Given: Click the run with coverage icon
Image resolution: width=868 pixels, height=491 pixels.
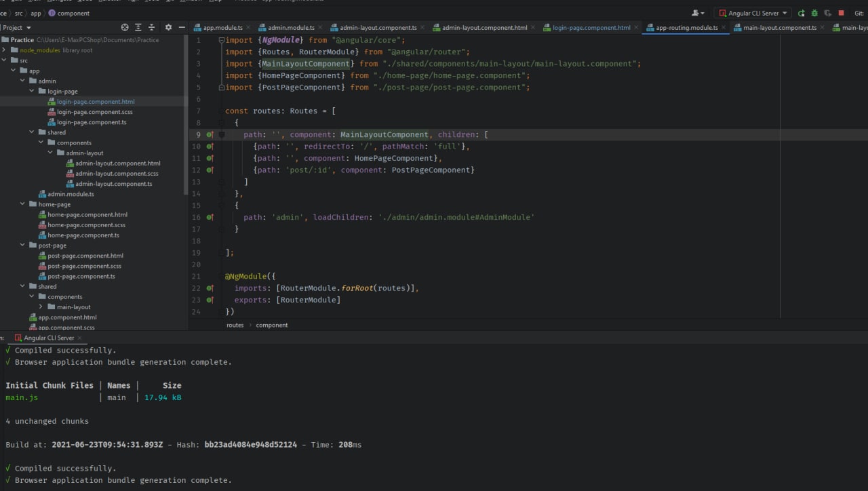Looking at the screenshot, I should pos(827,13).
